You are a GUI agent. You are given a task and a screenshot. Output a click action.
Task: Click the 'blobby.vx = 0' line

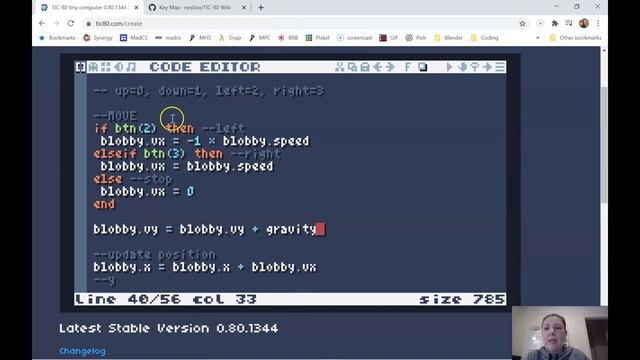(x=147, y=191)
